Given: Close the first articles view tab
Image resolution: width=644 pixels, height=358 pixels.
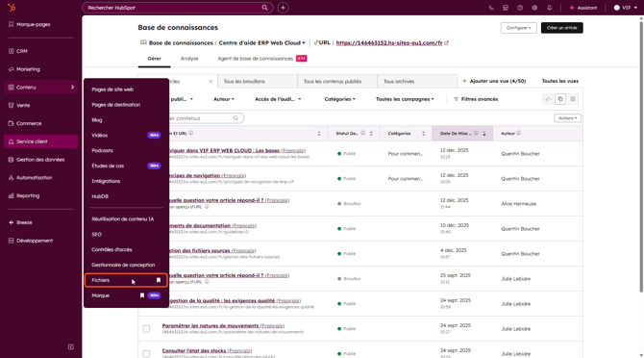Looking at the screenshot, I should [211, 82].
